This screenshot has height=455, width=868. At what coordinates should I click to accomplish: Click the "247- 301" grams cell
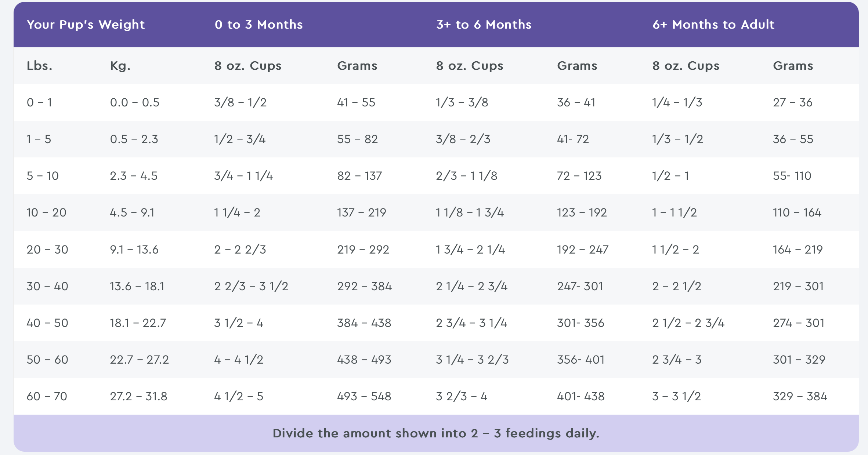tap(580, 286)
